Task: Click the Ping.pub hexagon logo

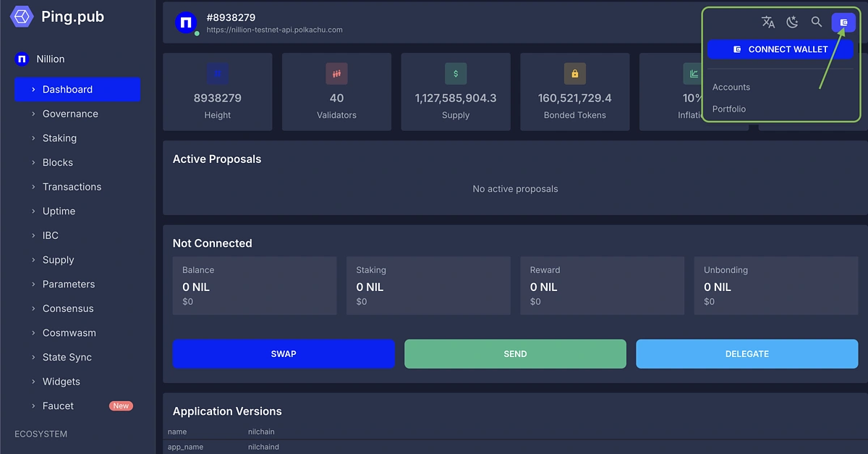Action: click(x=21, y=16)
